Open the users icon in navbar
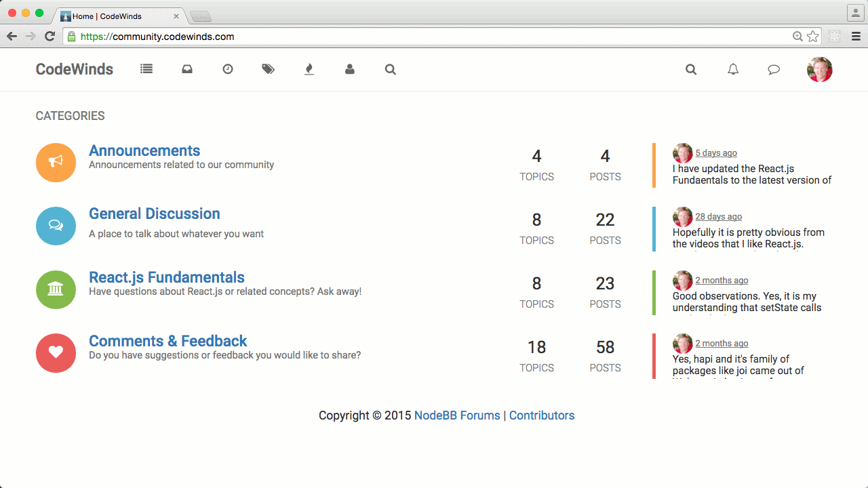Image resolution: width=868 pixels, height=488 pixels. (x=350, y=69)
